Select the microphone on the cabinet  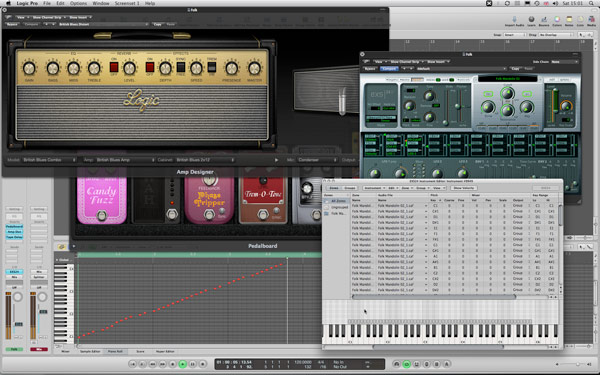pyautogui.click(x=342, y=100)
